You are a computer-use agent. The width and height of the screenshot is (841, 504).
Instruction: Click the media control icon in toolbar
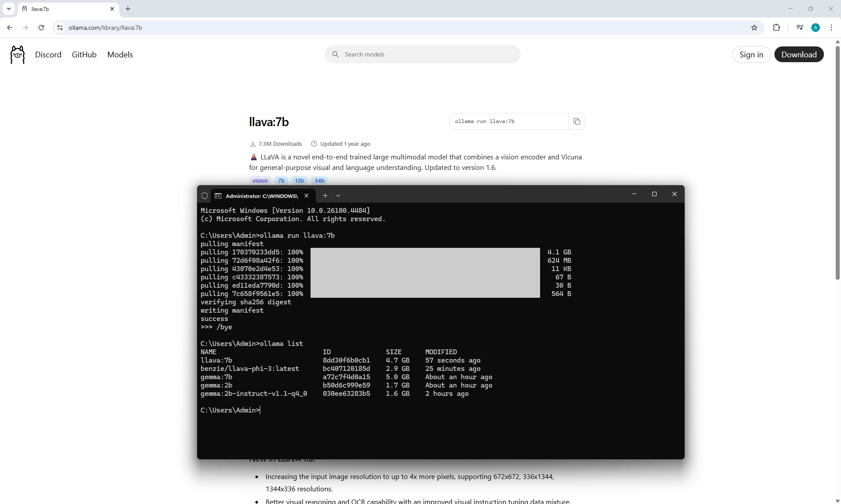(799, 28)
